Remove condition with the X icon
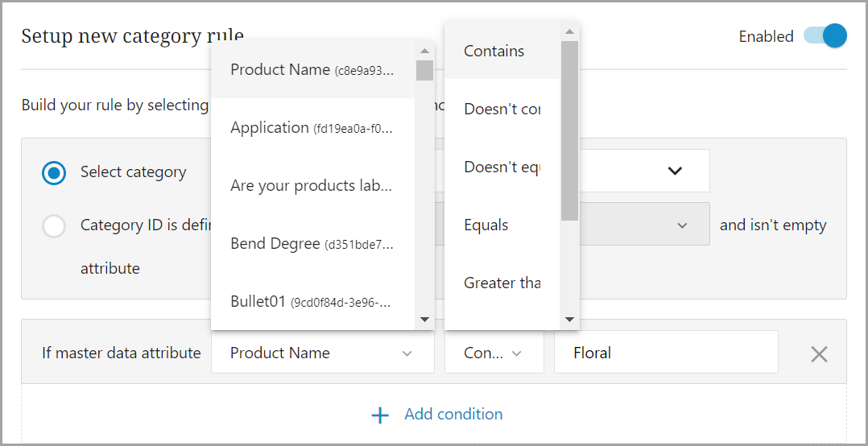868x446 pixels. (x=818, y=353)
